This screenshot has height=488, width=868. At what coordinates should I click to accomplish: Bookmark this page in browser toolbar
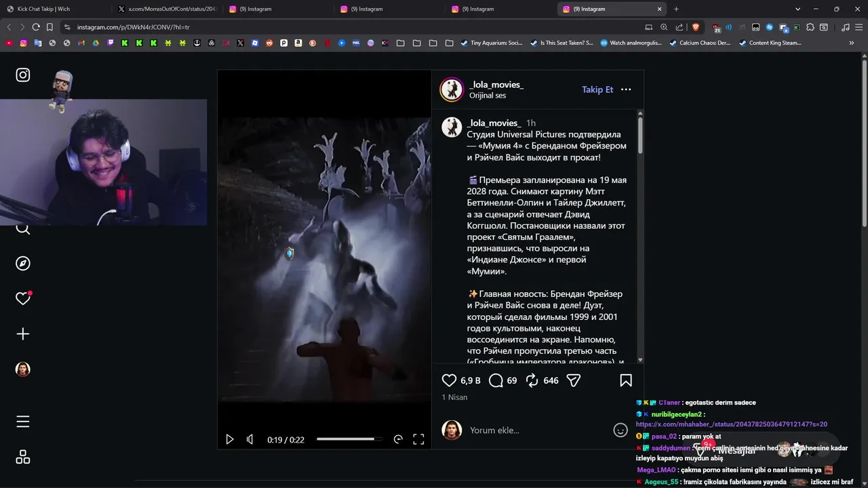[50, 27]
